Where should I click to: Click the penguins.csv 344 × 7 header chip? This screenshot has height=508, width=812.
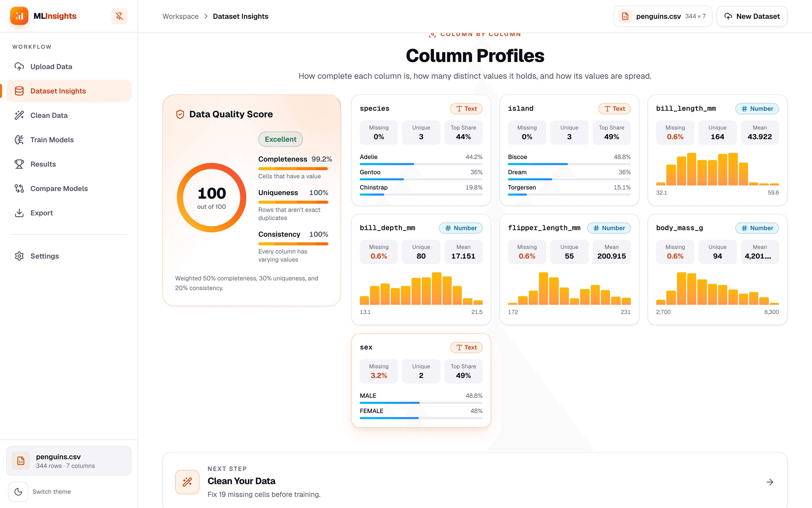coord(663,16)
